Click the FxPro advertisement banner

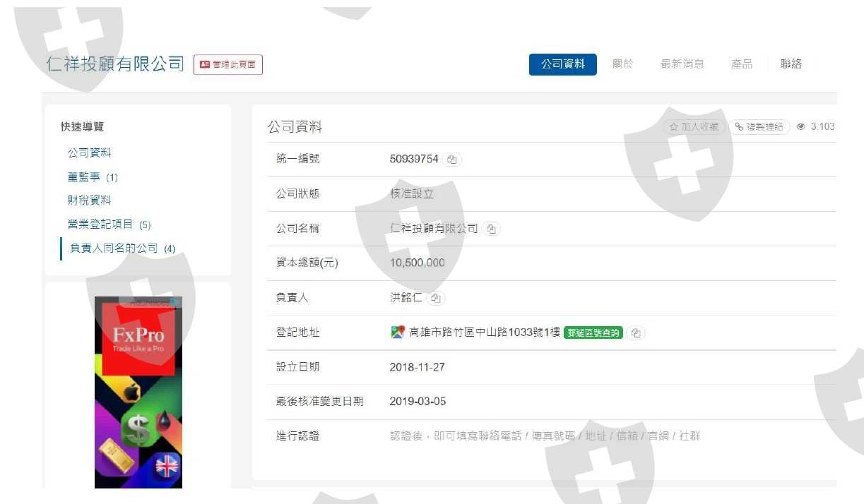pos(138,392)
